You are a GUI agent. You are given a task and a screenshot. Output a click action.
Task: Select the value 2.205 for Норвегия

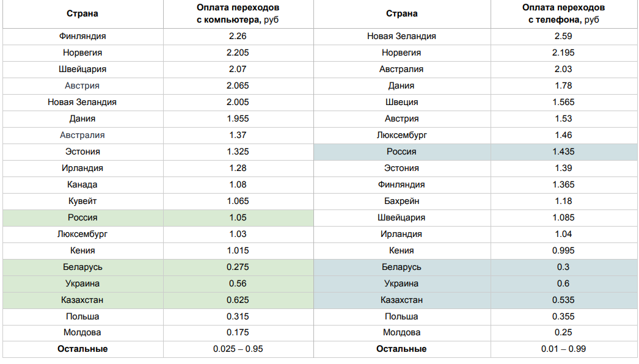tap(238, 53)
